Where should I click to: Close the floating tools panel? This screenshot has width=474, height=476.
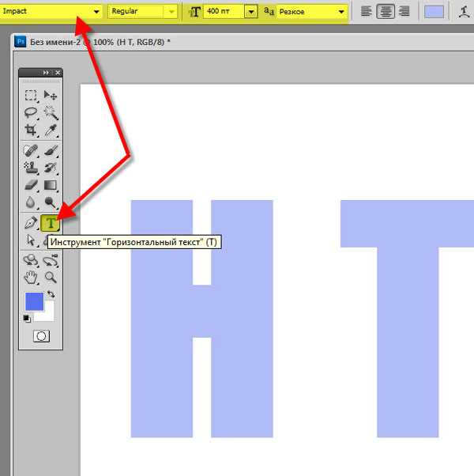pyautogui.click(x=58, y=73)
